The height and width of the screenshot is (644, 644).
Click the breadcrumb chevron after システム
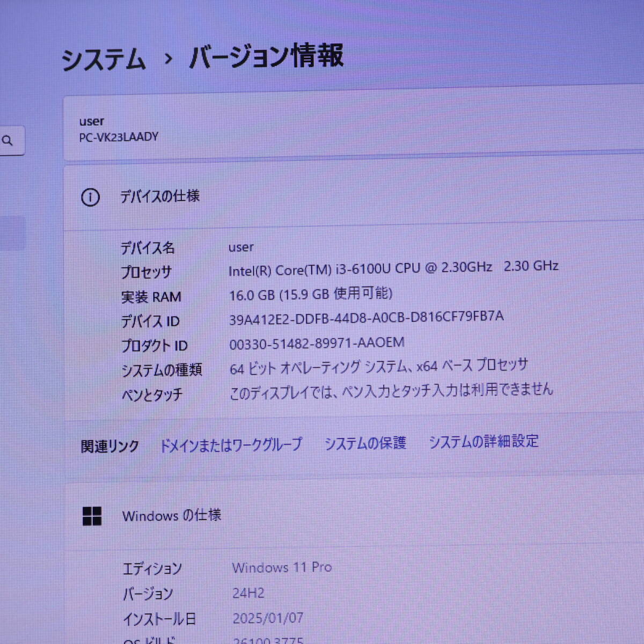[x=169, y=58]
